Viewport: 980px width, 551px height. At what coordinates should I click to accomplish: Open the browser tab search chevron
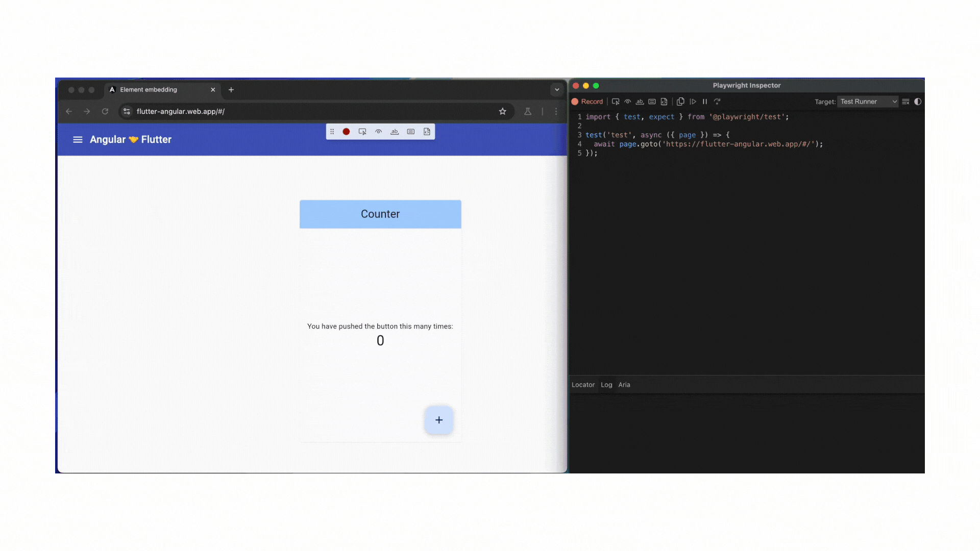coord(556,89)
